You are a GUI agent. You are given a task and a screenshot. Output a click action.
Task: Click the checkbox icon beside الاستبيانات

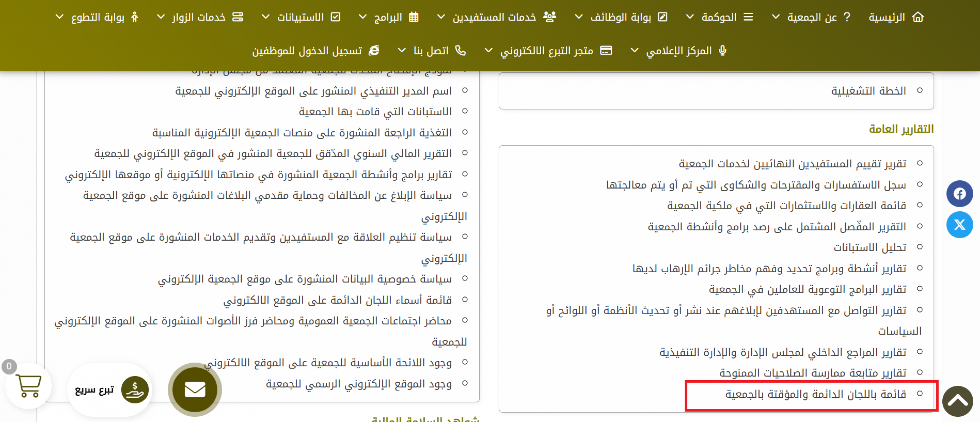pyautogui.click(x=335, y=17)
